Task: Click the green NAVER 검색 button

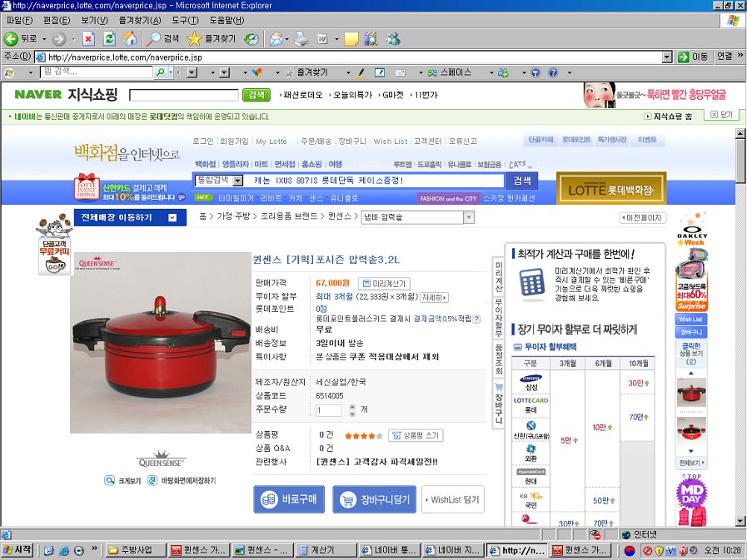Action: click(256, 95)
